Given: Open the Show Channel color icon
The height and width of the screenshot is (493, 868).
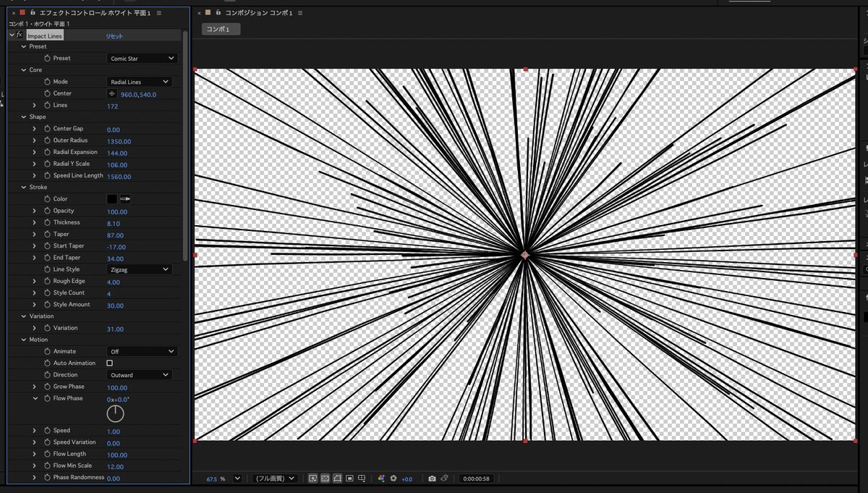Looking at the screenshot, I should pos(381,479).
